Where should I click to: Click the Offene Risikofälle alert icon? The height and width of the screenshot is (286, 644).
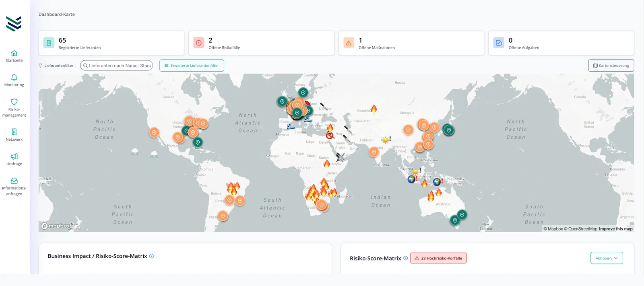point(199,43)
